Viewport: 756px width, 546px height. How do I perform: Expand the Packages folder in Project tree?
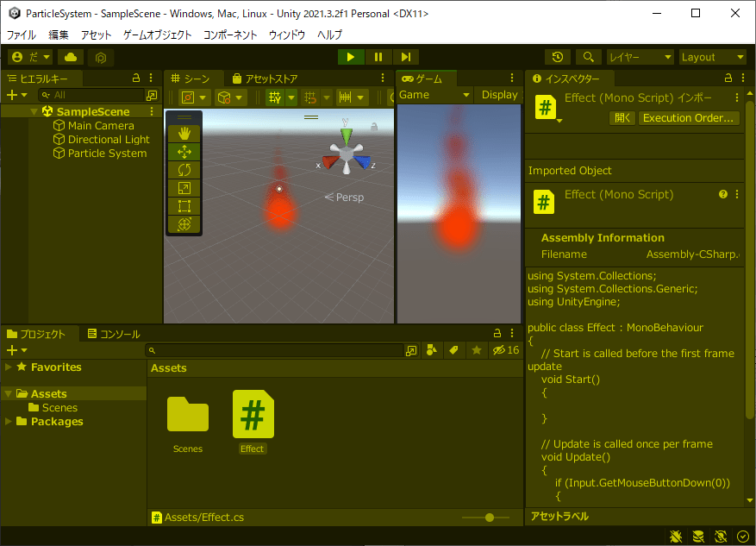tap(9, 422)
